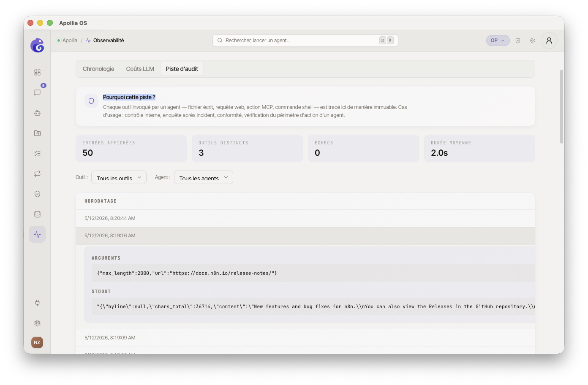This screenshot has width=588, height=385.
Task: Open the OP dropdown in top bar
Action: click(498, 41)
